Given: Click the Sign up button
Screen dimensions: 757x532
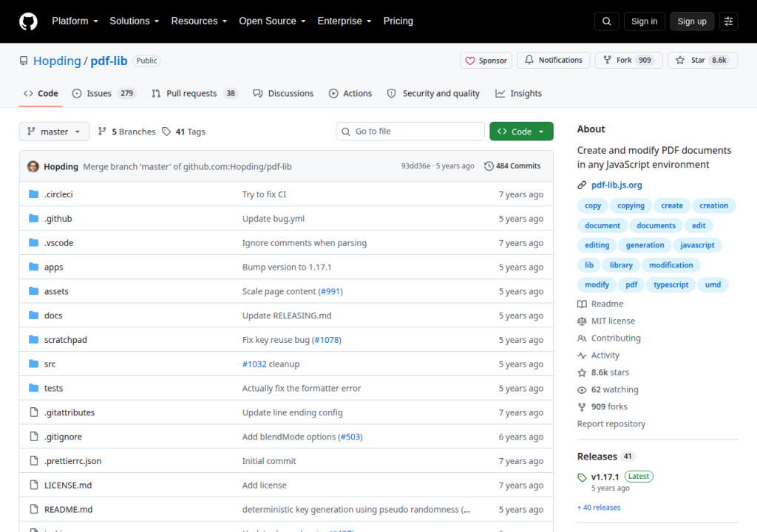Looking at the screenshot, I should 692,21.
